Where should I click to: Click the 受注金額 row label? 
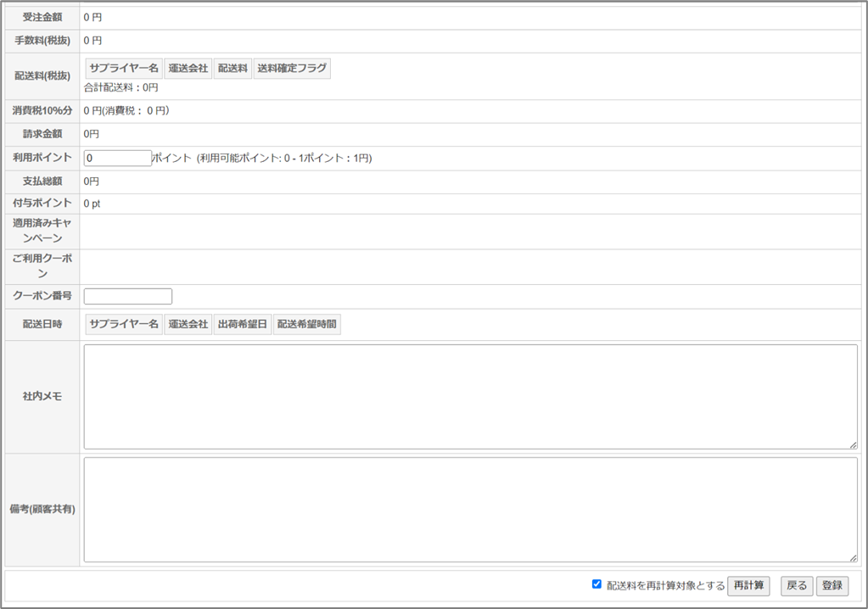[42, 17]
